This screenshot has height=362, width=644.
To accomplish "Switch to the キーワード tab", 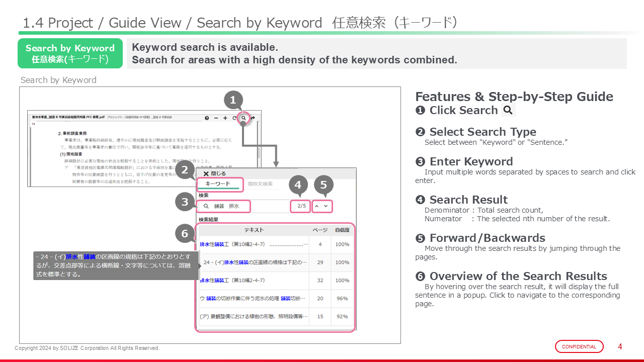I will click(218, 184).
